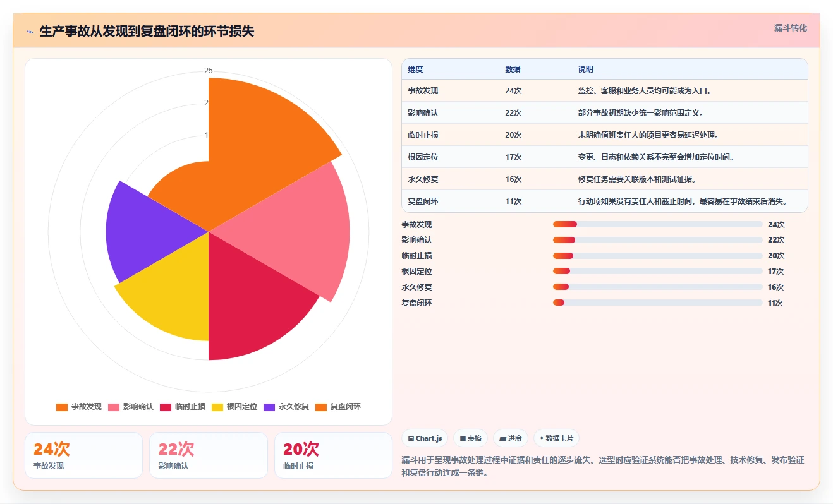Click the 复盘闭环 progress bar
This screenshot has height=504, width=833.
coord(657,303)
